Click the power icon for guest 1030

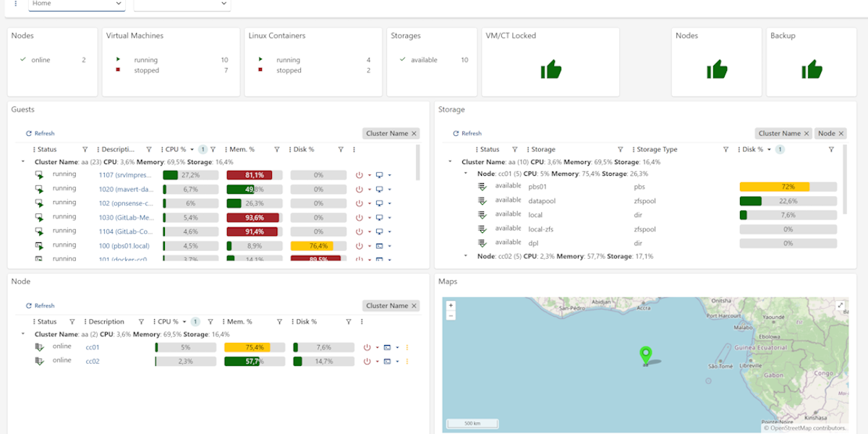[x=359, y=218]
